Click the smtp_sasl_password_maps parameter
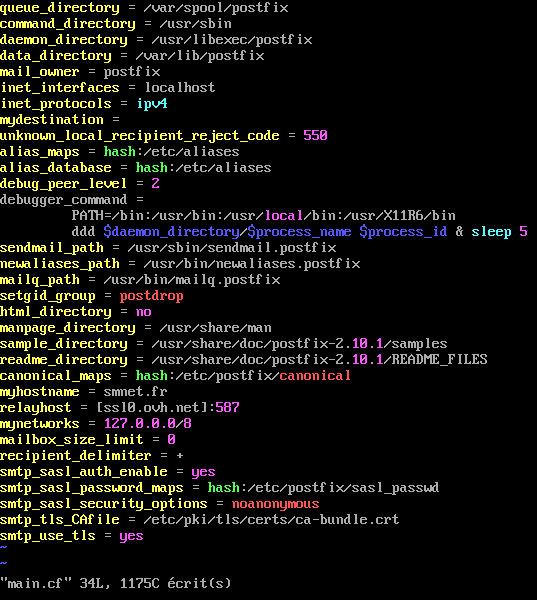The width and height of the screenshot is (537, 600). click(92, 488)
